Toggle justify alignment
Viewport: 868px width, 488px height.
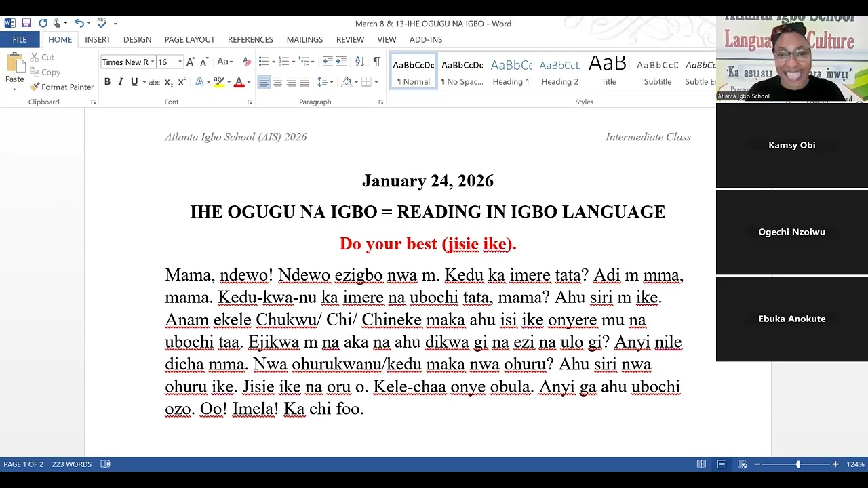pos(304,82)
